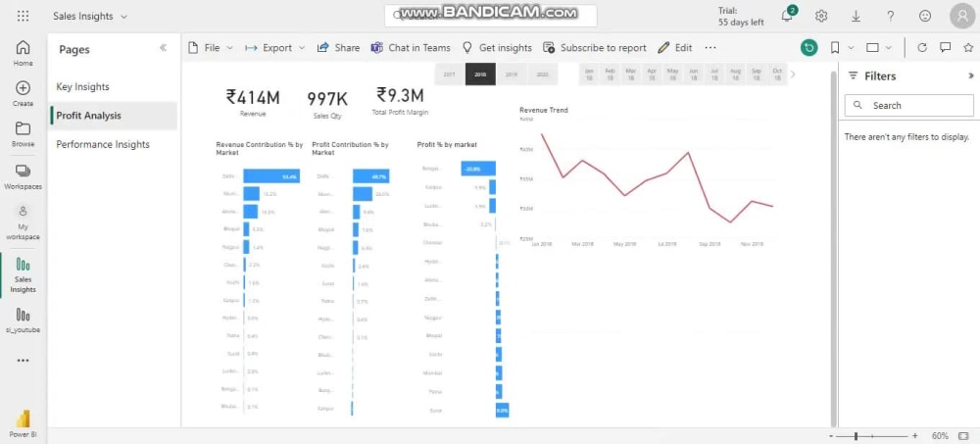Open the comments speech bubble icon
This screenshot has height=444, width=980.
946,47
